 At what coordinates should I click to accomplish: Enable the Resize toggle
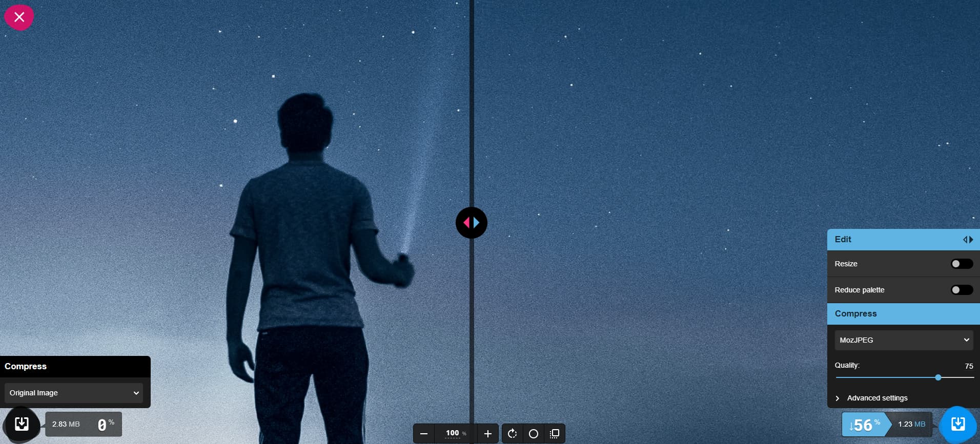[962, 264]
